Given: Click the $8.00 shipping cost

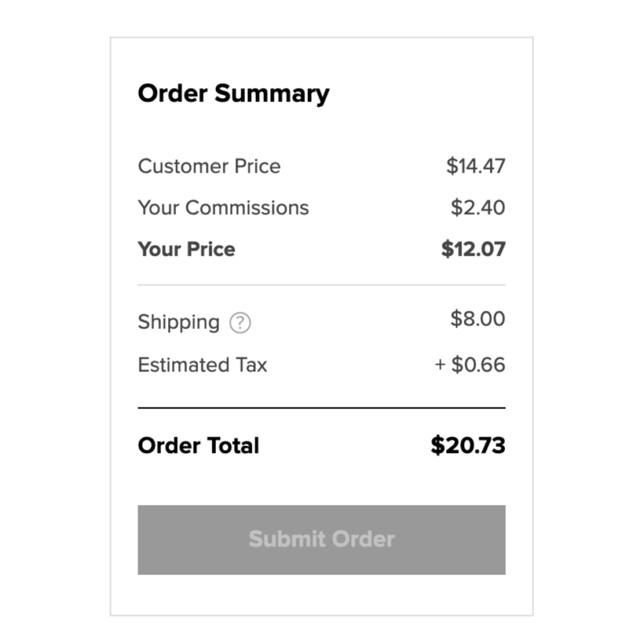Looking at the screenshot, I should coord(477,319).
